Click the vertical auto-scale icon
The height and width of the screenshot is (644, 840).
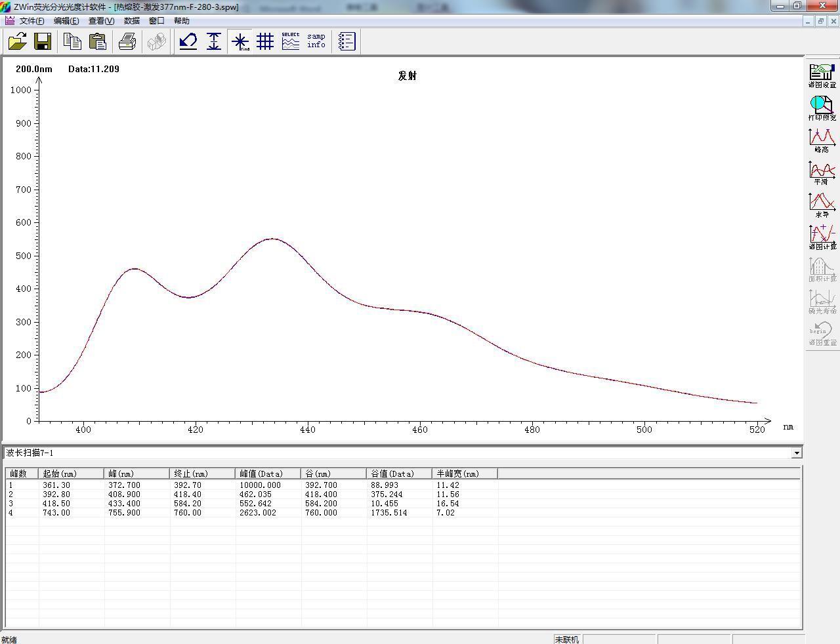[x=214, y=42]
